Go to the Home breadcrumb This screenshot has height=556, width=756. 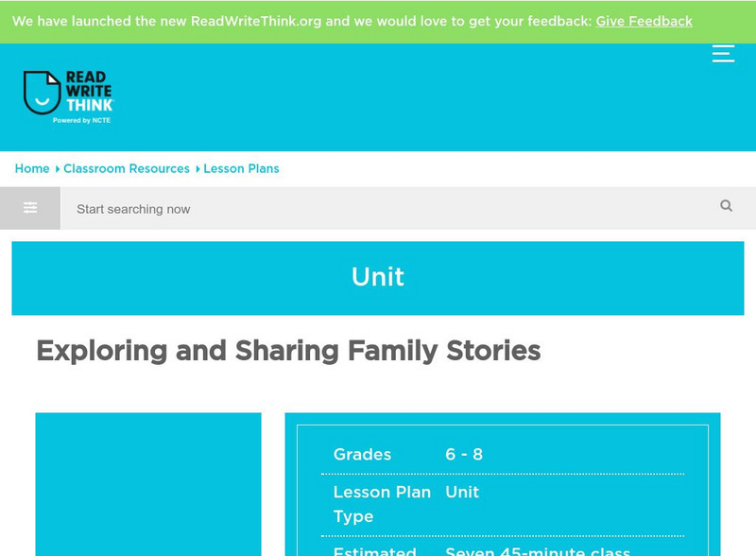pyautogui.click(x=32, y=169)
